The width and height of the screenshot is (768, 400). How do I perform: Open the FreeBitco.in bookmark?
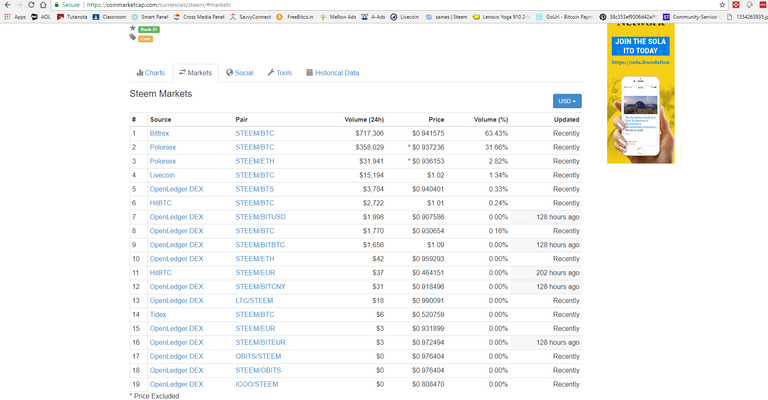(x=297, y=17)
